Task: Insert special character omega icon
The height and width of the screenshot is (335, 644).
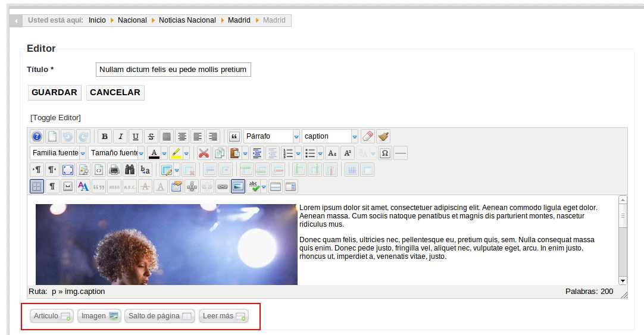Action: pyautogui.click(x=385, y=153)
